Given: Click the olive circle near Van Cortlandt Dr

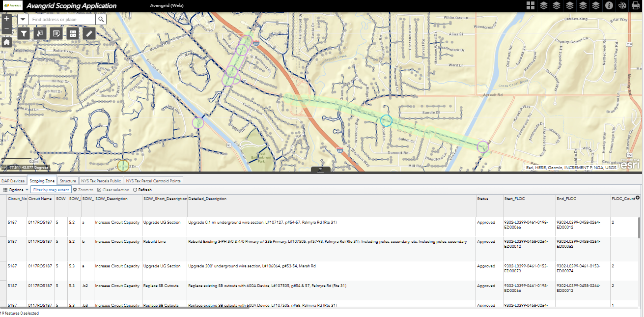Looking at the screenshot, I should click(123, 166).
